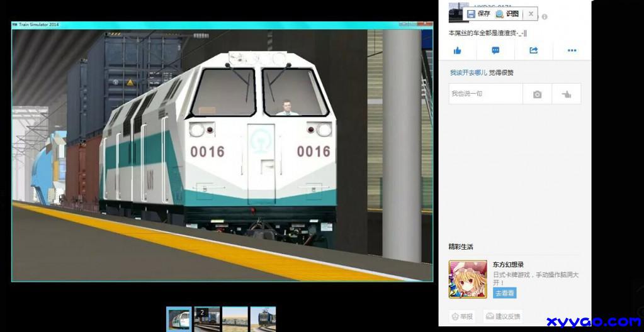Open the three-dots more options menu
The height and width of the screenshot is (332, 644).
572,50
